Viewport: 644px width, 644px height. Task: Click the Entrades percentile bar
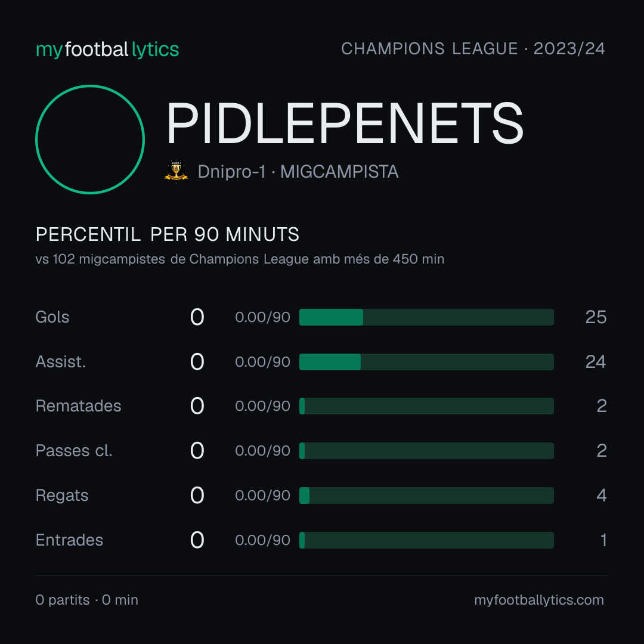point(426,540)
